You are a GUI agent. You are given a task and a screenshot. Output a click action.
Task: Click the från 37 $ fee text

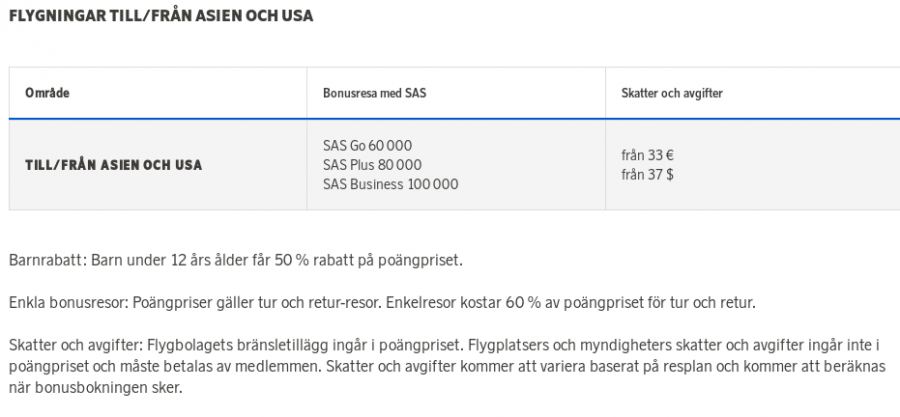pos(647,175)
